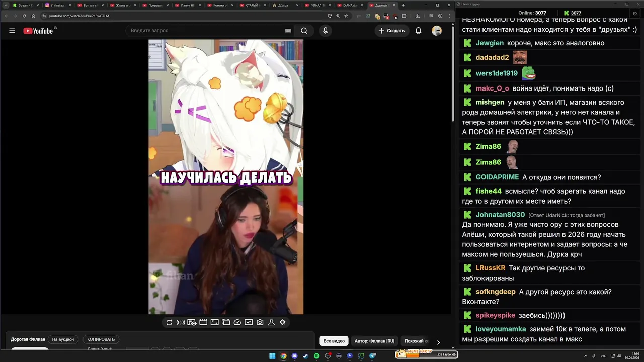The height and width of the screenshot is (362, 644).
Task: Click the sparkle video filter icon
Action: [x=249, y=322]
